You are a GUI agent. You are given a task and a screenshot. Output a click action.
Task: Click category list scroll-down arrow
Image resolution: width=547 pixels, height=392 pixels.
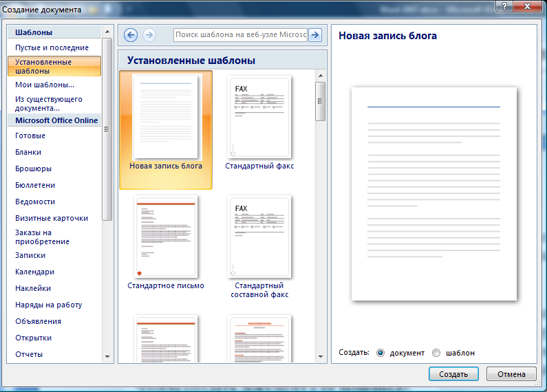pos(107,357)
